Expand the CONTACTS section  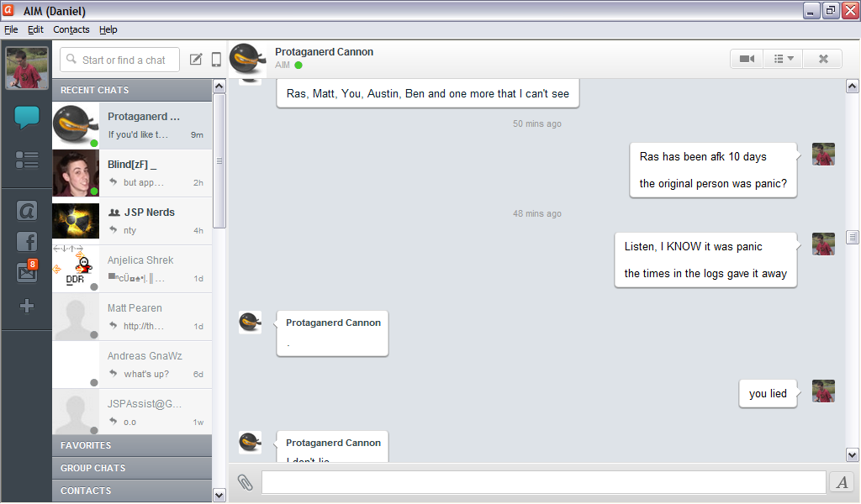[132, 491]
